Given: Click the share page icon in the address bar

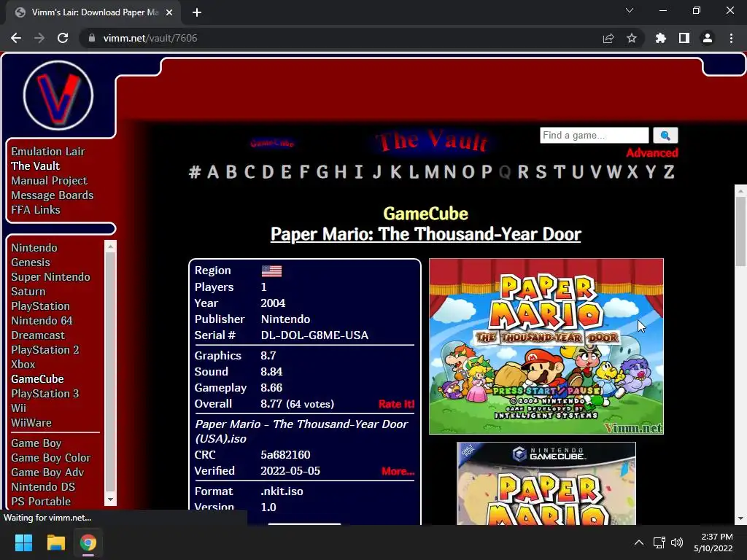Looking at the screenshot, I should point(608,38).
